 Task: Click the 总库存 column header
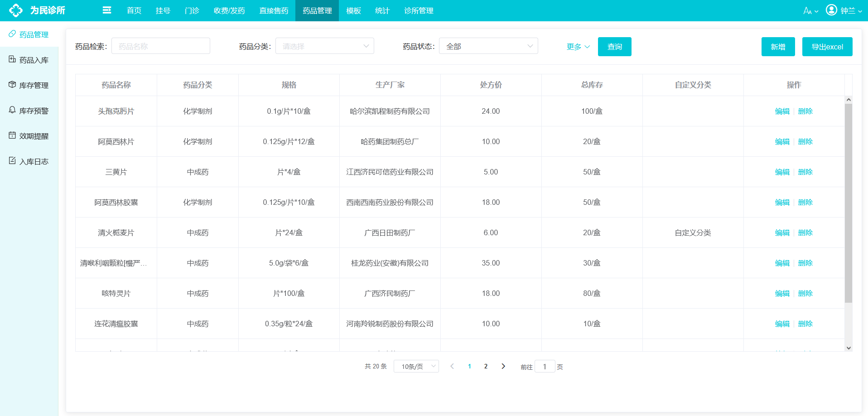(x=592, y=85)
